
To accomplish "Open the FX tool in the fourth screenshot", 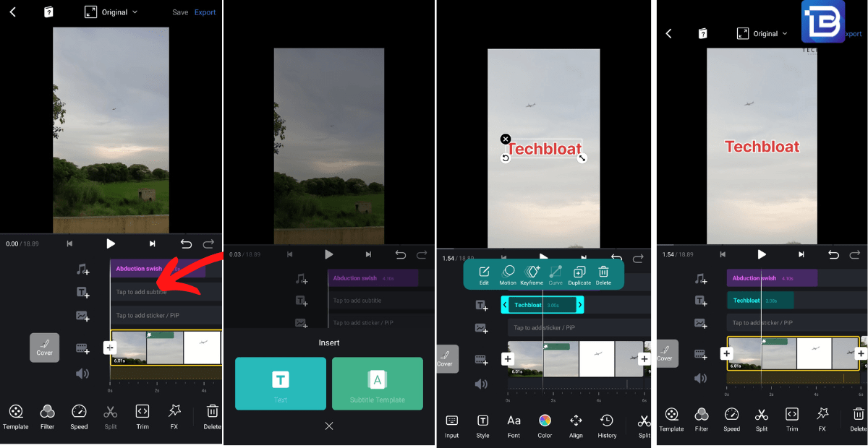I will tap(822, 418).
